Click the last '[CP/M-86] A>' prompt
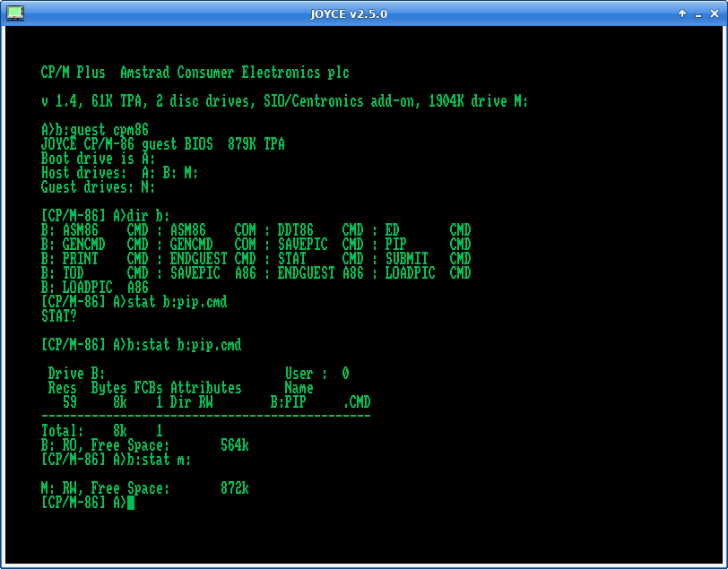728x569 pixels. coord(84,503)
